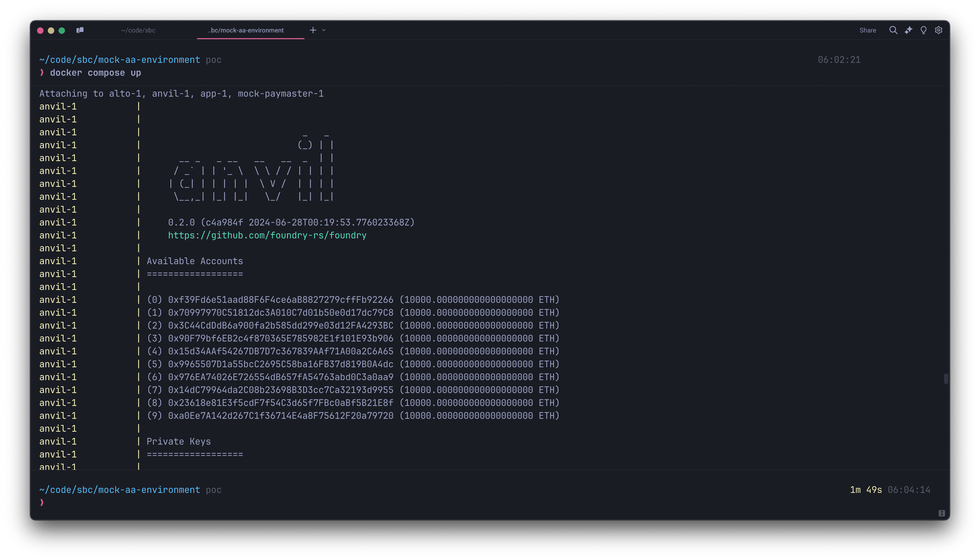Select the ..bc/mock-aa-environment tab
Image resolution: width=980 pixels, height=560 pixels.
pos(245,30)
